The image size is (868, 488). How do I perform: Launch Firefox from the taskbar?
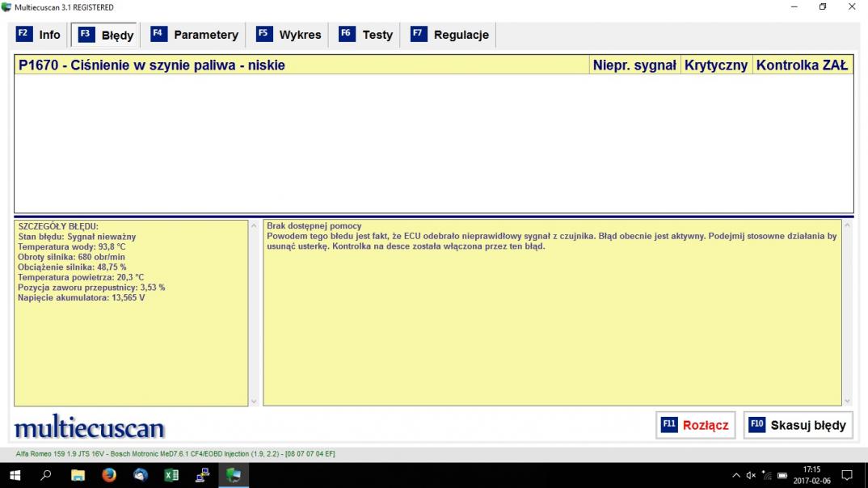pos(109,475)
